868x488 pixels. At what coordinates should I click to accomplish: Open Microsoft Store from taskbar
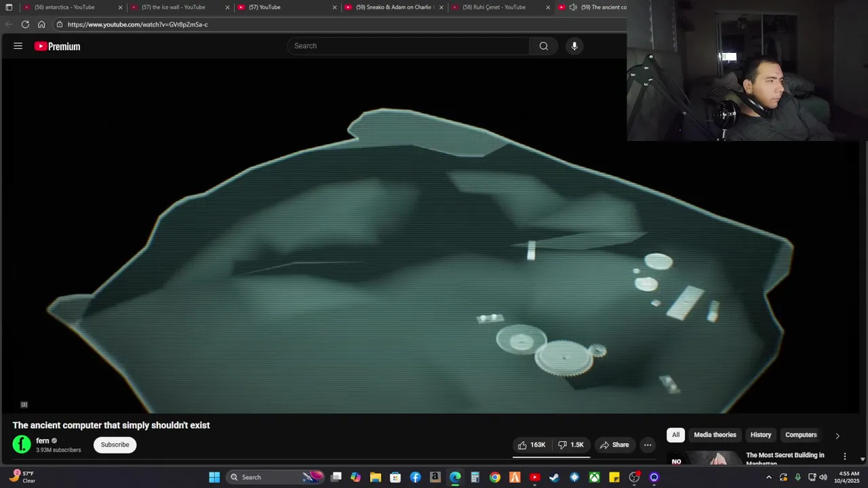pyautogui.click(x=395, y=477)
